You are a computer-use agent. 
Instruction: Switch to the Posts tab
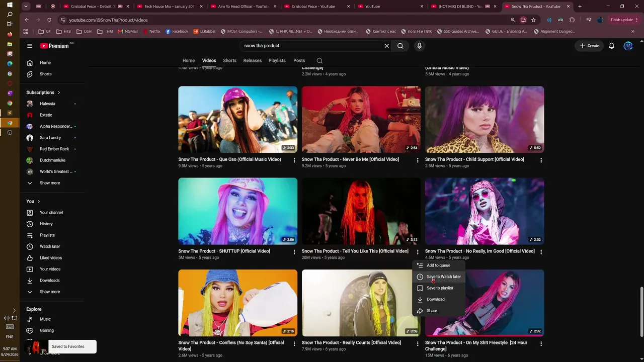[299, 61]
